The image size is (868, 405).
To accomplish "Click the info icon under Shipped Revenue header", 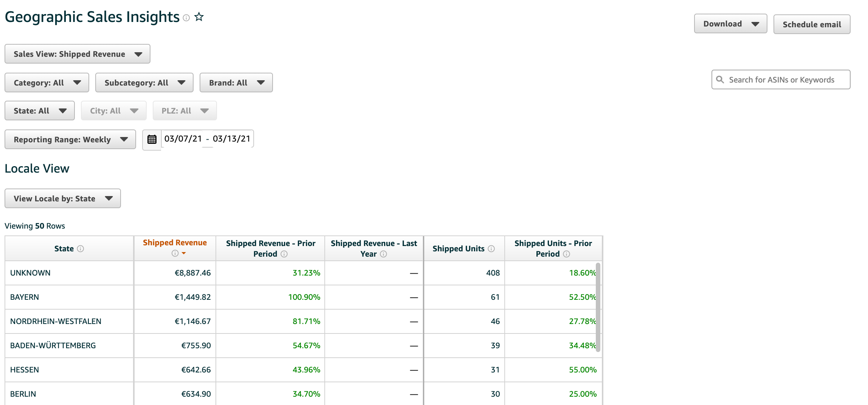I will click(x=175, y=254).
